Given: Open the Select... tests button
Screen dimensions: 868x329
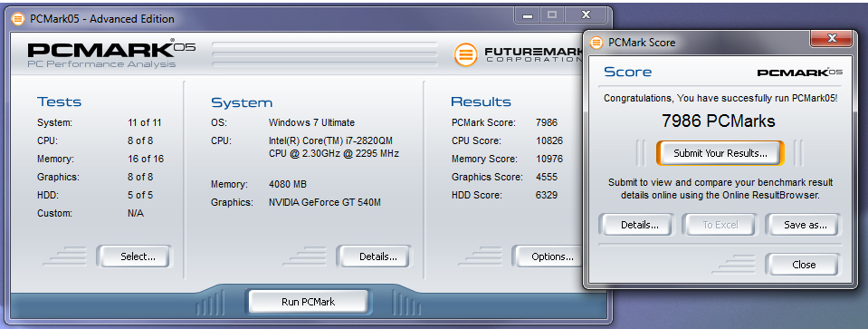Looking at the screenshot, I should (x=135, y=256).
